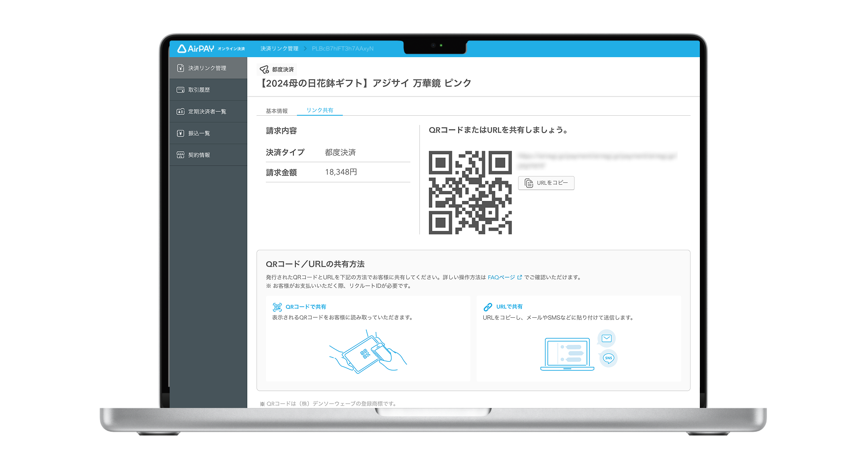
Task: Open 取引履歴 via its card icon
Action: 181,90
